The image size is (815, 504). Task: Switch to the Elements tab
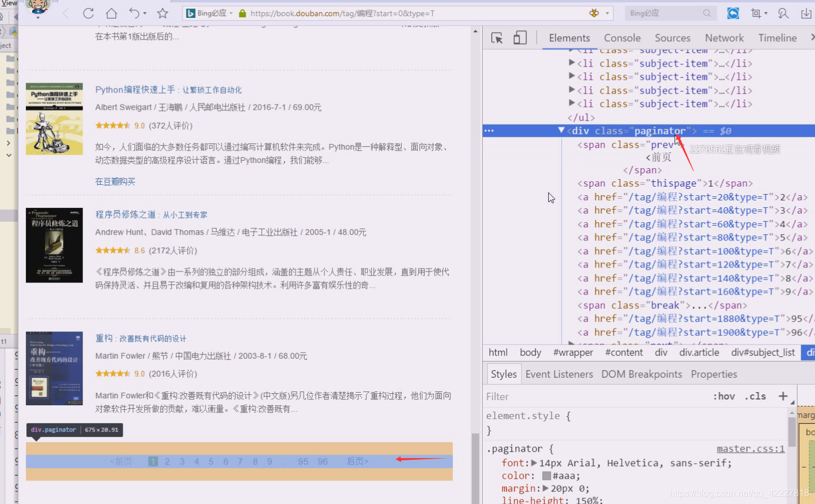click(569, 38)
